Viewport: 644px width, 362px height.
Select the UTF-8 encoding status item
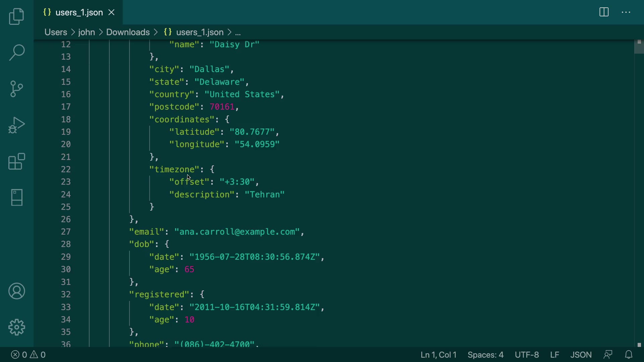pyautogui.click(x=527, y=355)
